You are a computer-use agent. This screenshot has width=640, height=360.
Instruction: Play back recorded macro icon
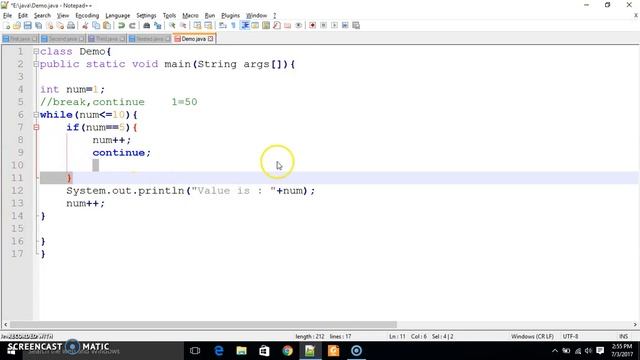[x=334, y=25]
